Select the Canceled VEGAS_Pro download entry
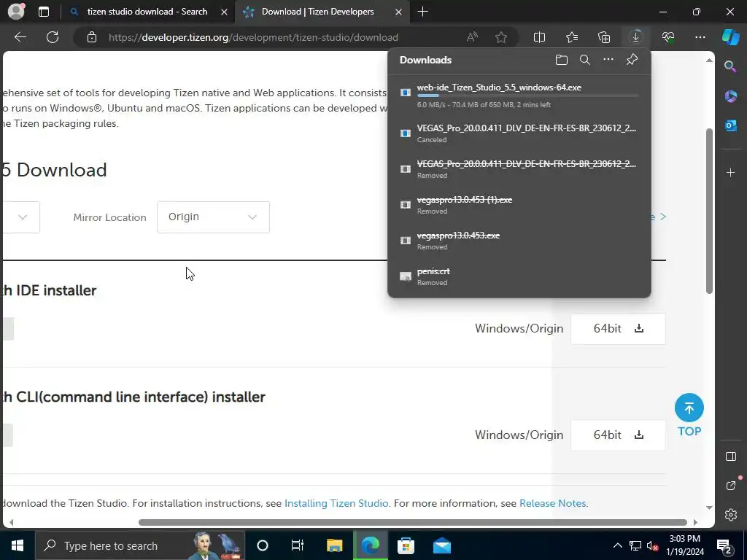Viewport: 747px width, 560px height. click(x=519, y=133)
